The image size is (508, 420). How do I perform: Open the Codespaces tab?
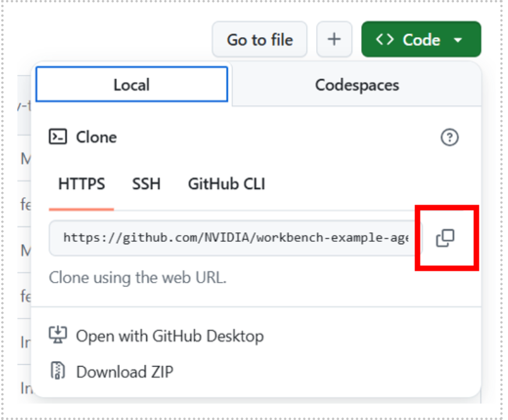coord(357,85)
